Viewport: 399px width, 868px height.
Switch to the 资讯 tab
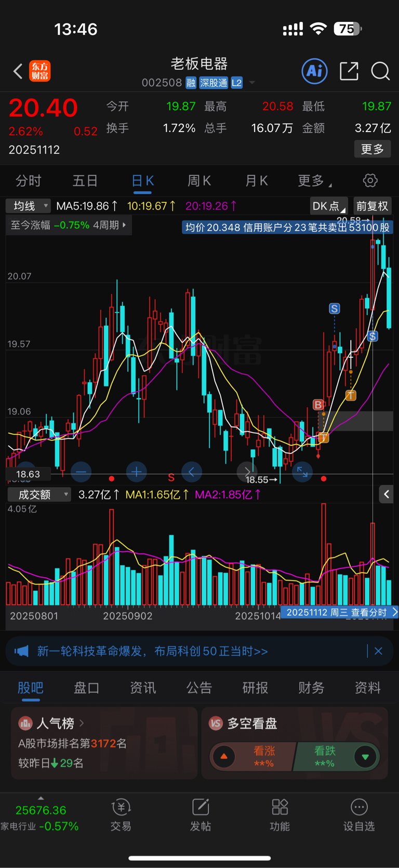(143, 688)
